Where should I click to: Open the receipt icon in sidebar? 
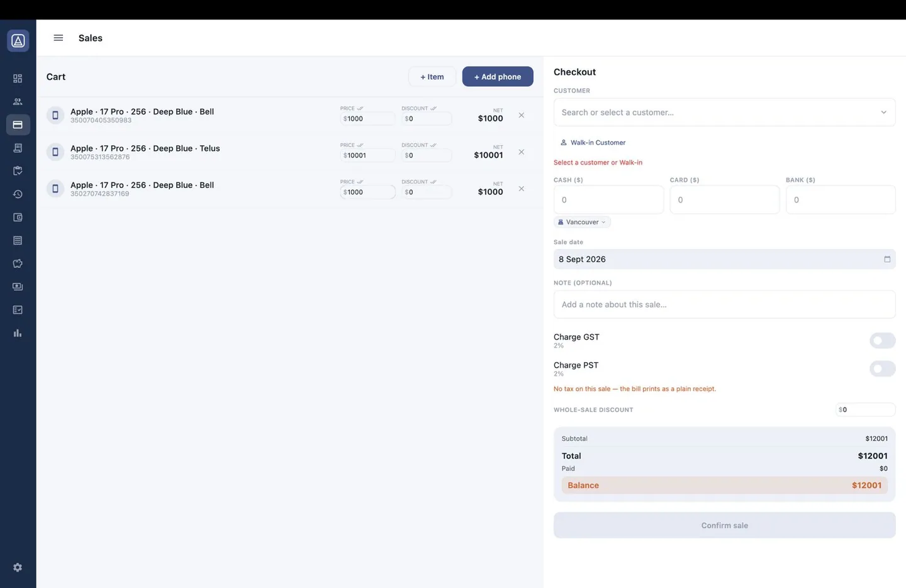(18, 148)
